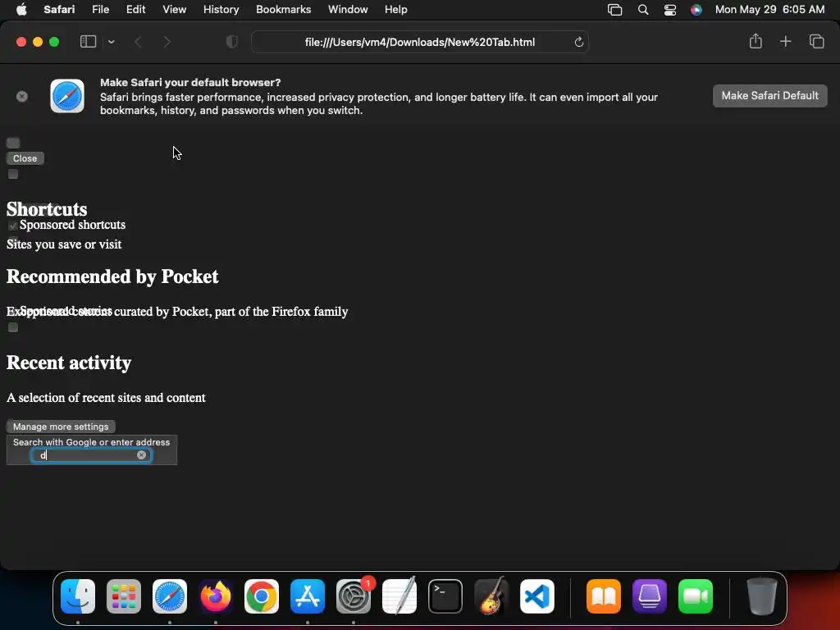Toggle checkbox under Sponsored stories text
This screenshot has height=630, width=840.
click(13, 327)
